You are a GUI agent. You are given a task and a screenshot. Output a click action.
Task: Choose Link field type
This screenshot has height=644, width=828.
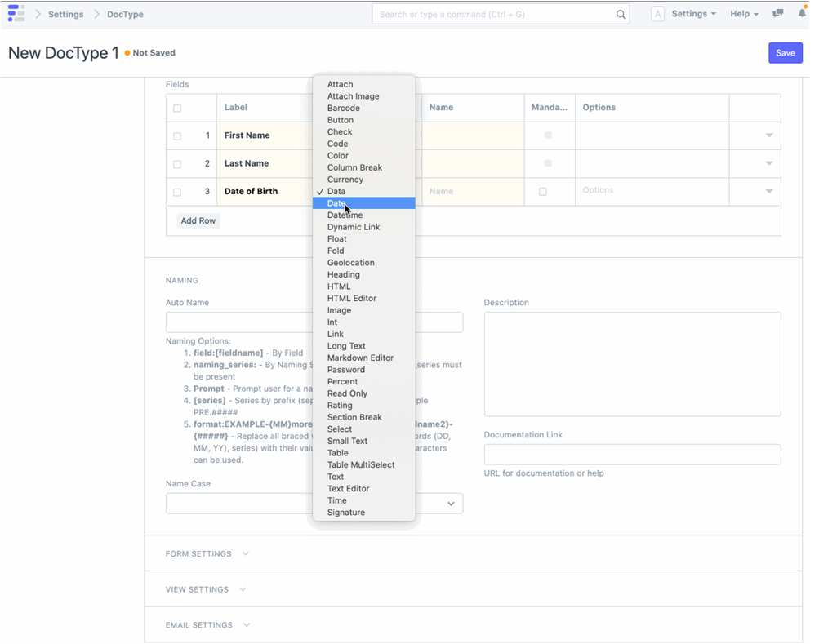[x=364, y=334]
